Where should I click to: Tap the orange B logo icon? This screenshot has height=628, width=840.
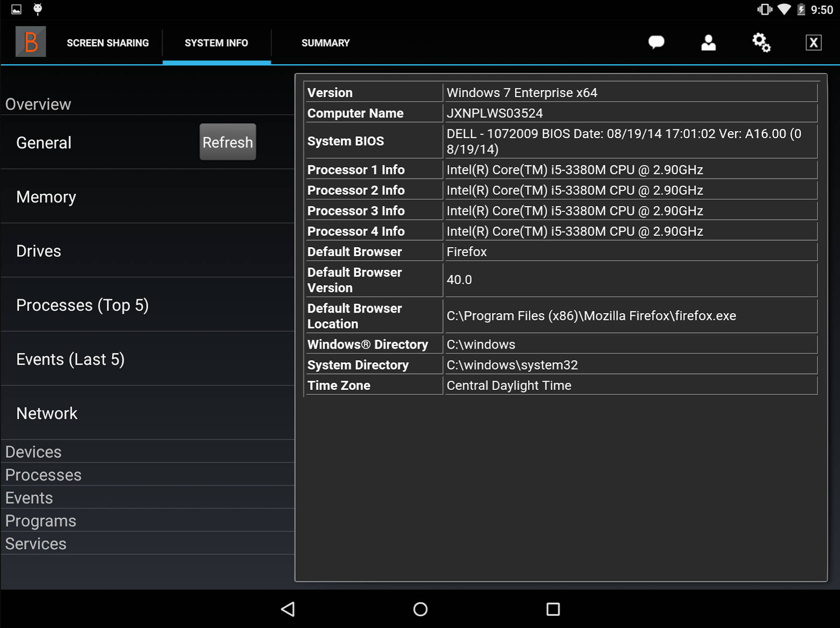point(30,42)
